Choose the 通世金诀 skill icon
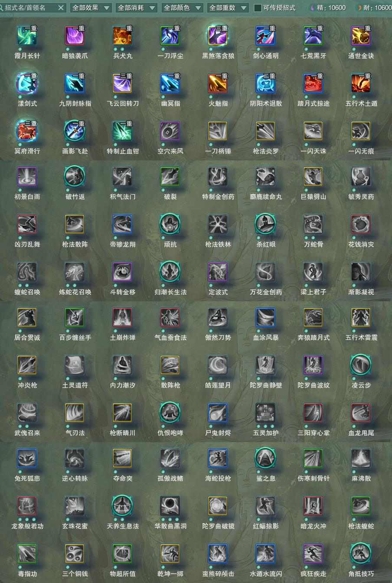This screenshot has width=392, height=583. [x=361, y=36]
